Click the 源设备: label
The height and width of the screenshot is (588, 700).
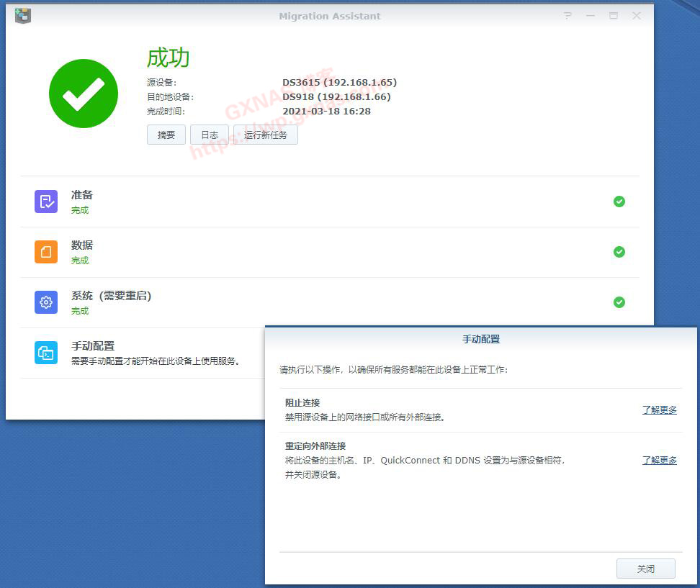tap(161, 83)
